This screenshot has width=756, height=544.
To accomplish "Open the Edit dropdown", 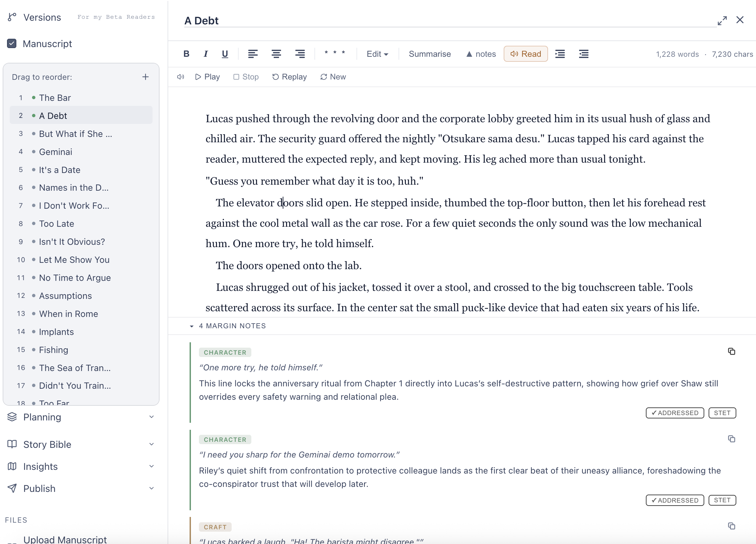I will pyautogui.click(x=377, y=54).
